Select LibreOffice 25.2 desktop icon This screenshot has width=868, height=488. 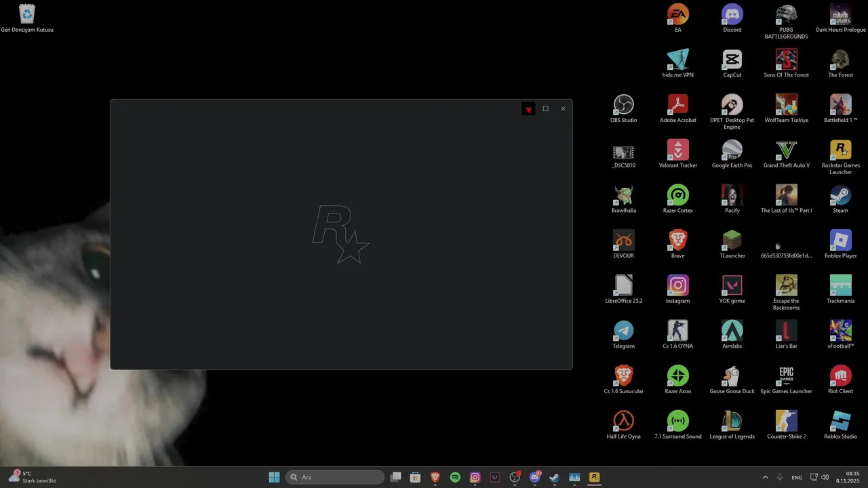(624, 289)
